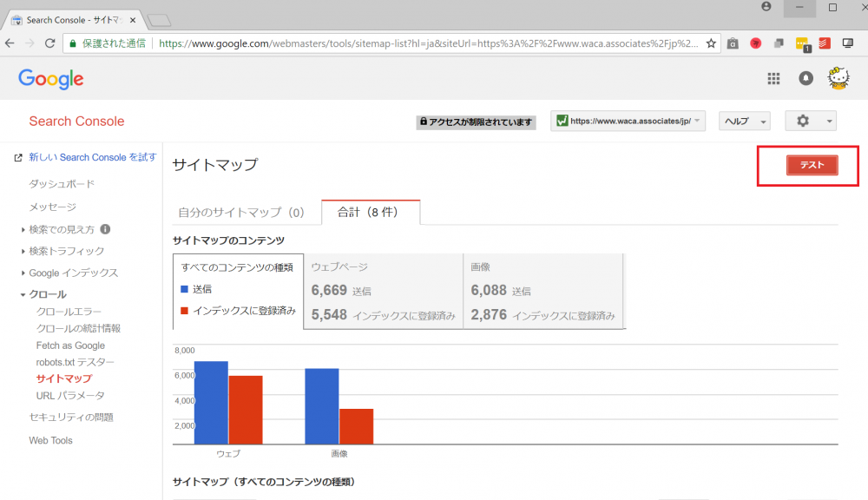
Task: Open URL パラメータ in sidebar
Action: point(70,395)
